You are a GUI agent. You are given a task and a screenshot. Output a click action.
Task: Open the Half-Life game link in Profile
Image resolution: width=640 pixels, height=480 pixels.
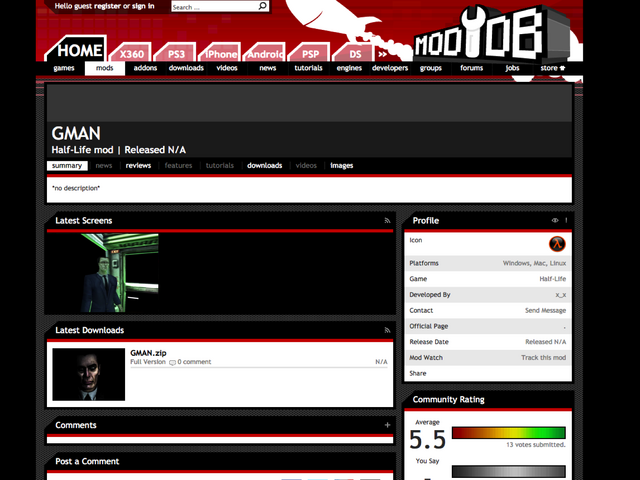point(553,279)
